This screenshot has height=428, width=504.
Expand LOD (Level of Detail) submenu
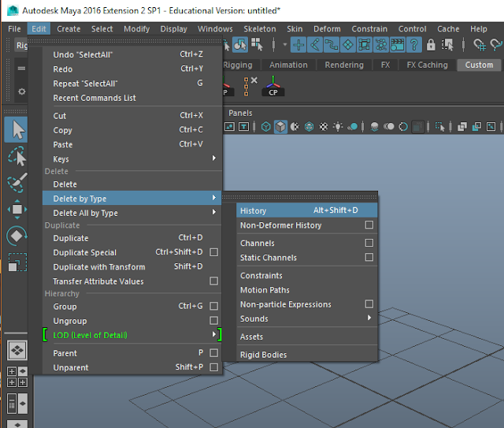[132, 335]
